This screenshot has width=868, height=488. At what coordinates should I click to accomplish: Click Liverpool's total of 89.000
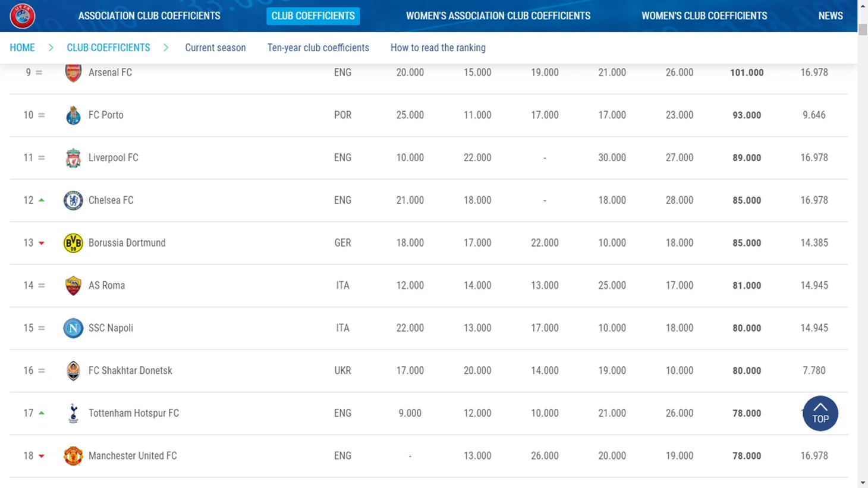[747, 158]
